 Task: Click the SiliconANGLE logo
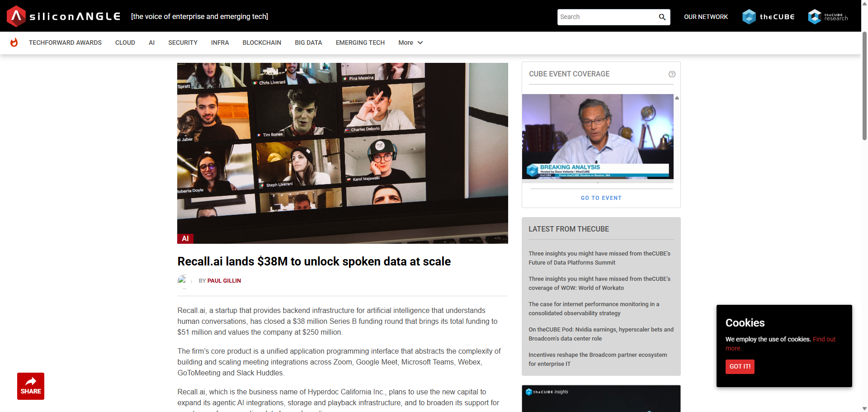[64, 16]
